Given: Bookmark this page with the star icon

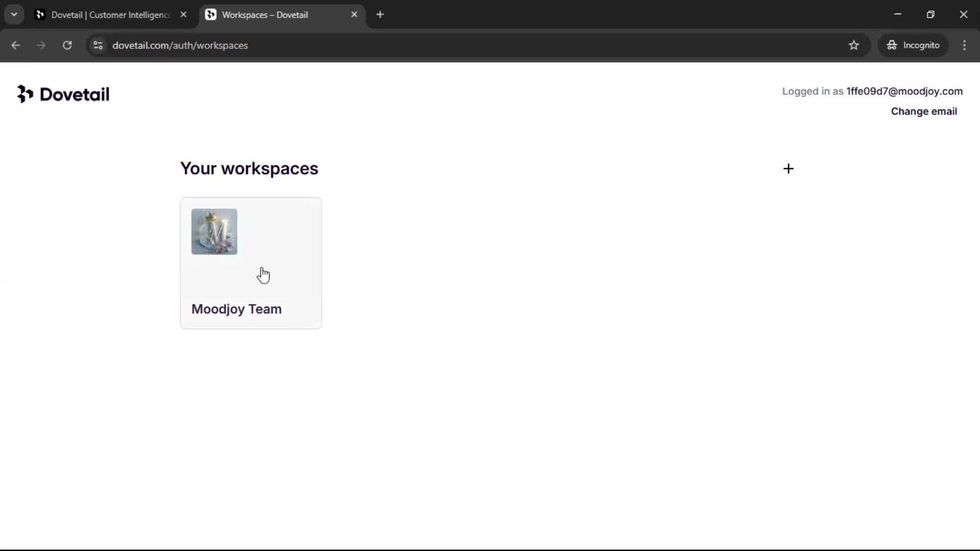Looking at the screenshot, I should [x=853, y=45].
